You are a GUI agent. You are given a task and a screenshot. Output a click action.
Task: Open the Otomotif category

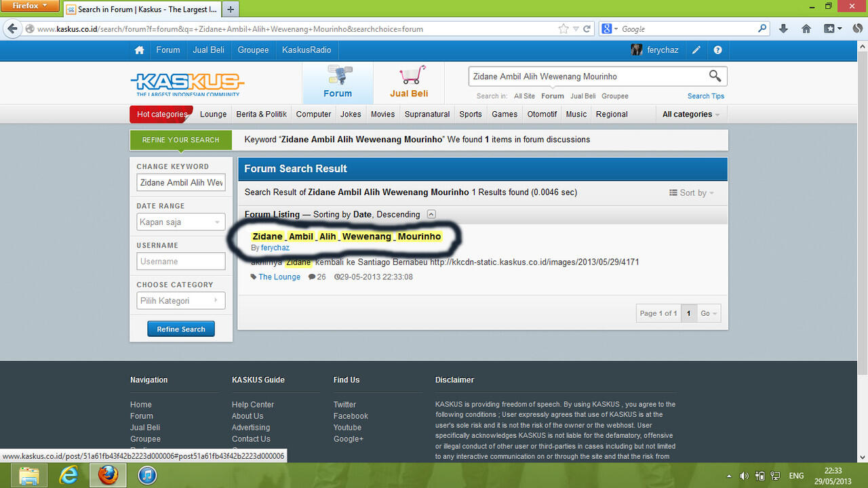[542, 114]
